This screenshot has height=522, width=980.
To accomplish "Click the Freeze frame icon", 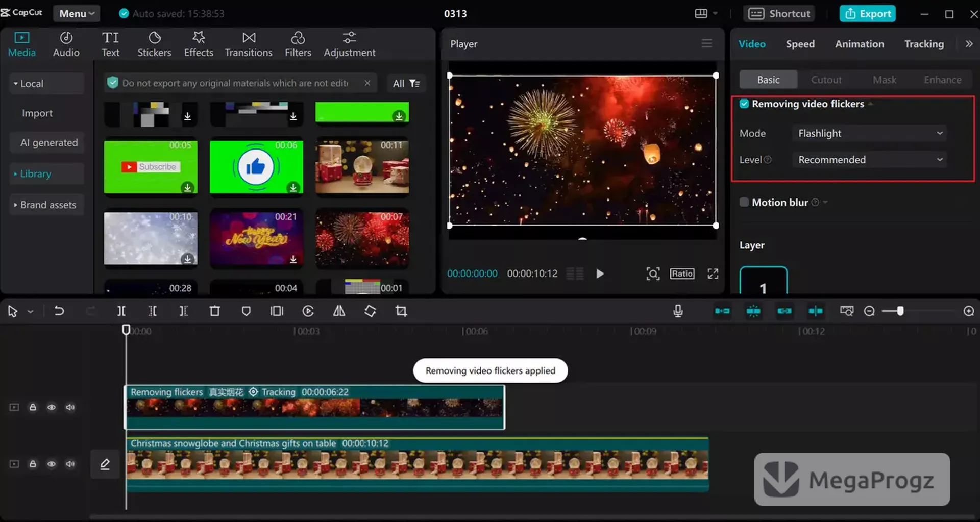I will 277,311.
